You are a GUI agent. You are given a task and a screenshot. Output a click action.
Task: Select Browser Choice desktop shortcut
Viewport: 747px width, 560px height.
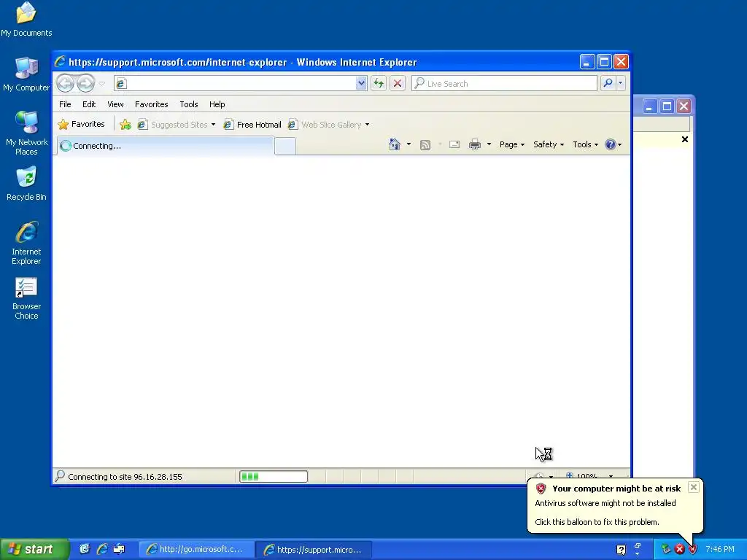pos(26,298)
